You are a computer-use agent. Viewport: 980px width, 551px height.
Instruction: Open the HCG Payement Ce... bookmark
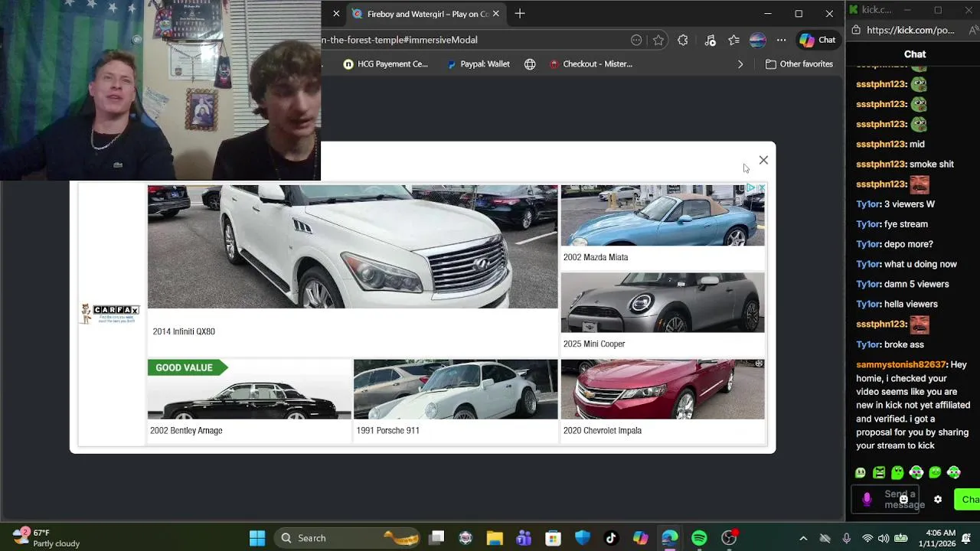385,64
